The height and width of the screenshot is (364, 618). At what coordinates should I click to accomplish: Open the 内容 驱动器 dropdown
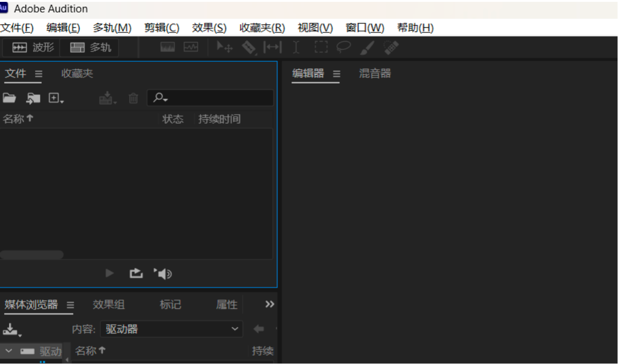(171, 329)
